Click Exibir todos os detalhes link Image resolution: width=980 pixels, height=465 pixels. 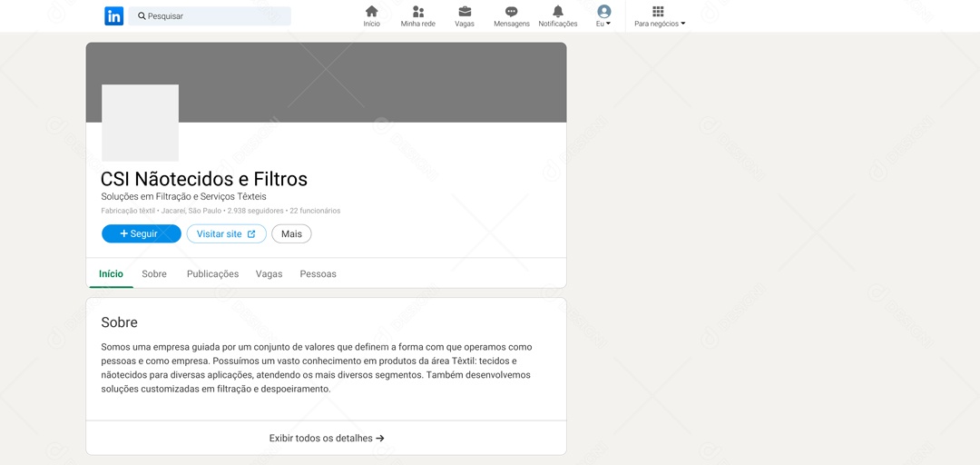(x=327, y=438)
